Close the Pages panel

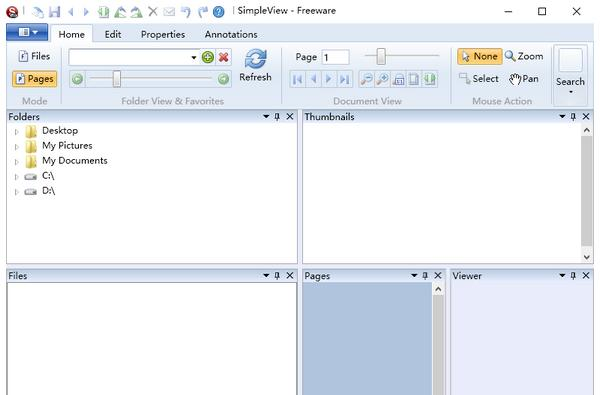(x=438, y=275)
